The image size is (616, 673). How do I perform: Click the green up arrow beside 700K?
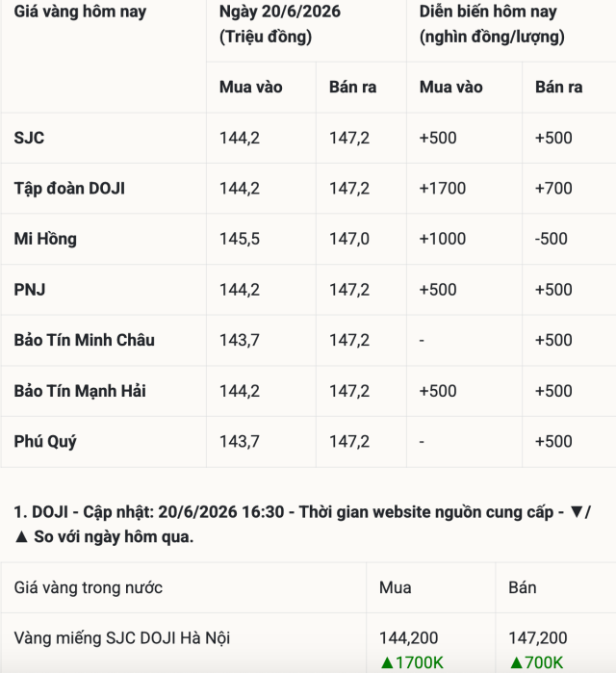(516, 663)
